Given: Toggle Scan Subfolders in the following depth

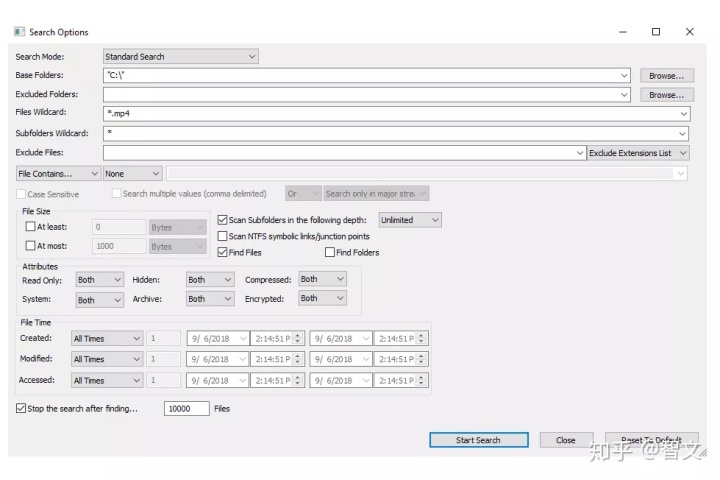Looking at the screenshot, I should click(x=222, y=220).
